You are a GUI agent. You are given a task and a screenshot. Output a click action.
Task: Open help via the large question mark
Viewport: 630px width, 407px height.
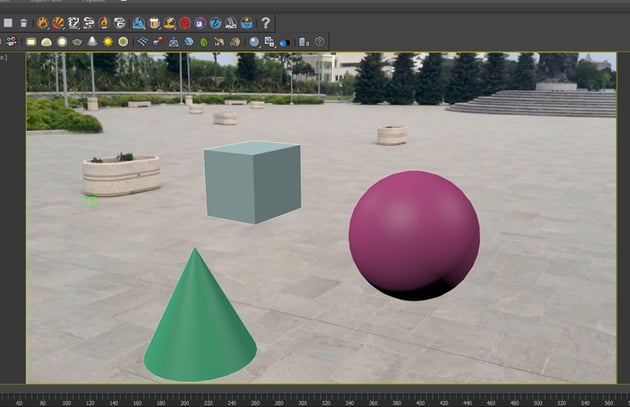(266, 23)
